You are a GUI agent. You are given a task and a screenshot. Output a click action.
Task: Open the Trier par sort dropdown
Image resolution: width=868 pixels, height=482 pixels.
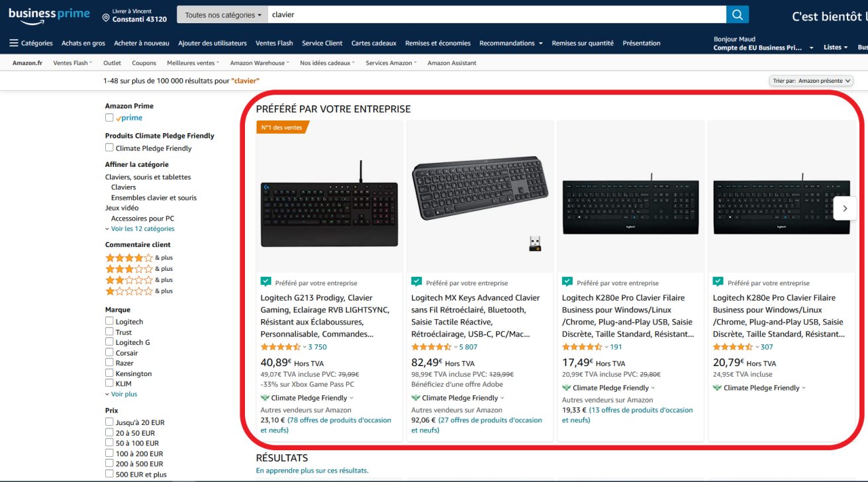pos(811,81)
